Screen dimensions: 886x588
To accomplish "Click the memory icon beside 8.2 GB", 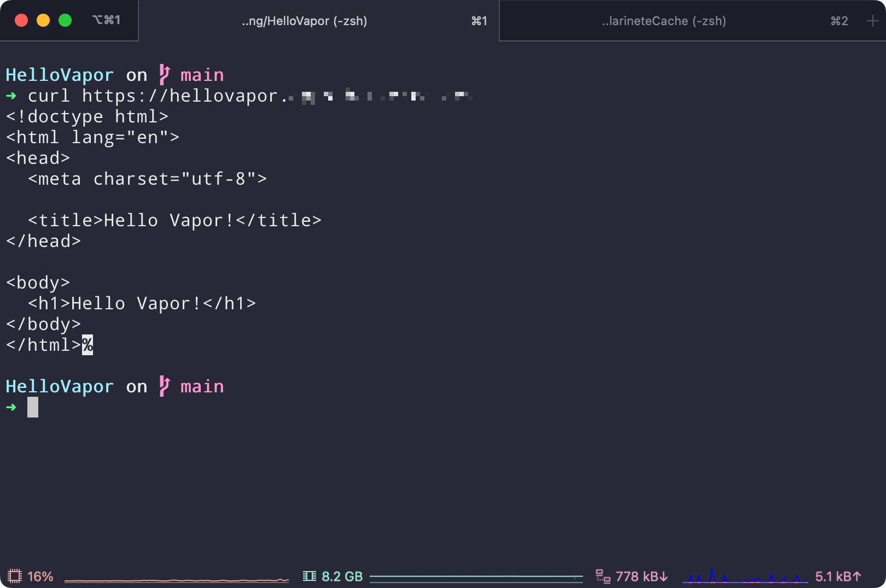I will tap(310, 576).
